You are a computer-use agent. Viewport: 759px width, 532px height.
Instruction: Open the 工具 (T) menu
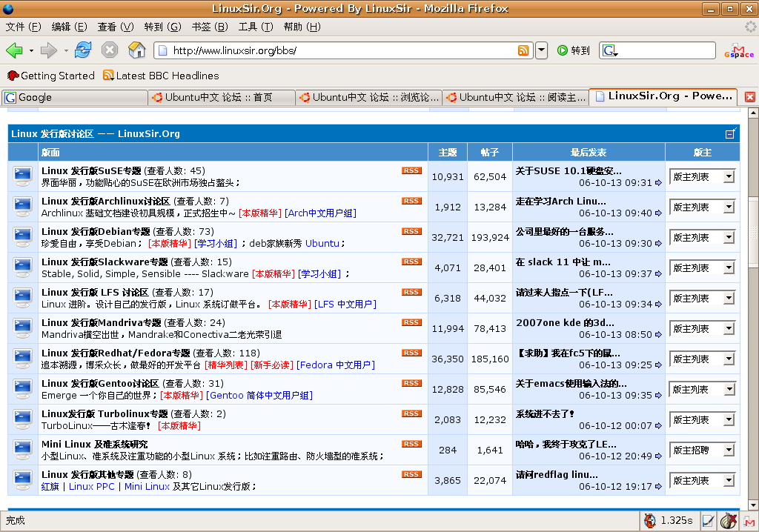[256, 27]
